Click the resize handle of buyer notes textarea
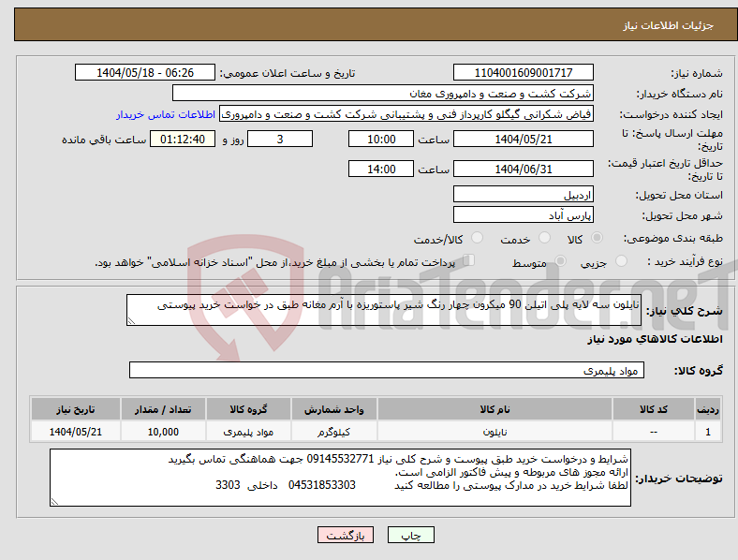The image size is (738, 560). pyautogui.click(x=54, y=502)
